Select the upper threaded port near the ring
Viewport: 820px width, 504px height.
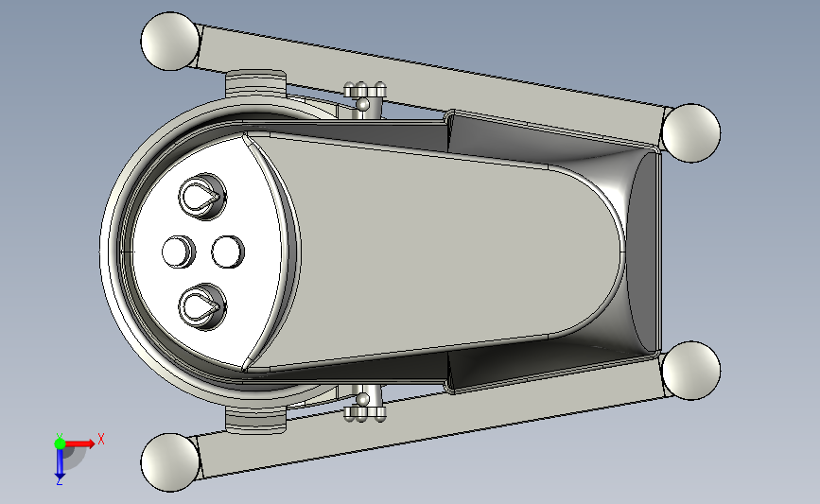[256, 83]
